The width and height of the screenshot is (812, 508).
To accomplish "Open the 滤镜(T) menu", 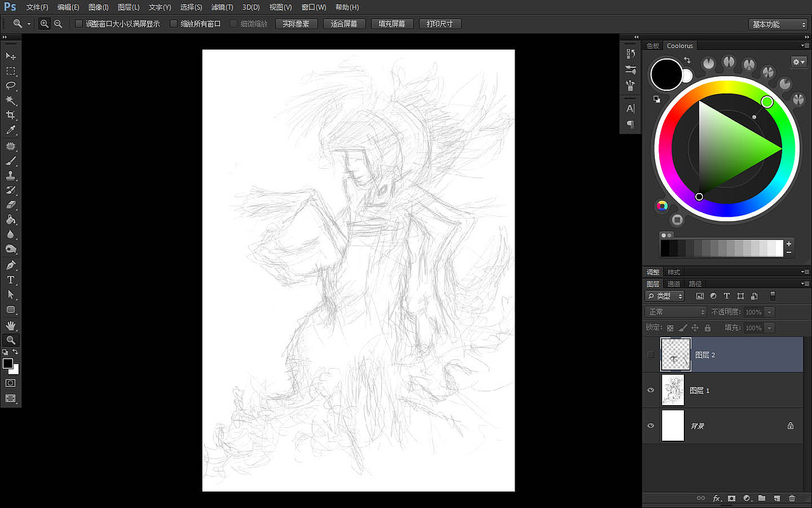I will coord(222,7).
